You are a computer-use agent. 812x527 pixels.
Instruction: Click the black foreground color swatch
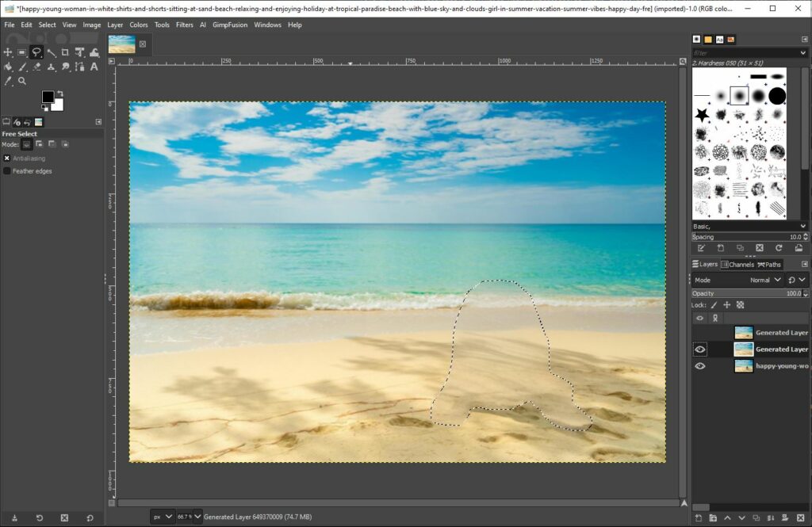pos(48,97)
